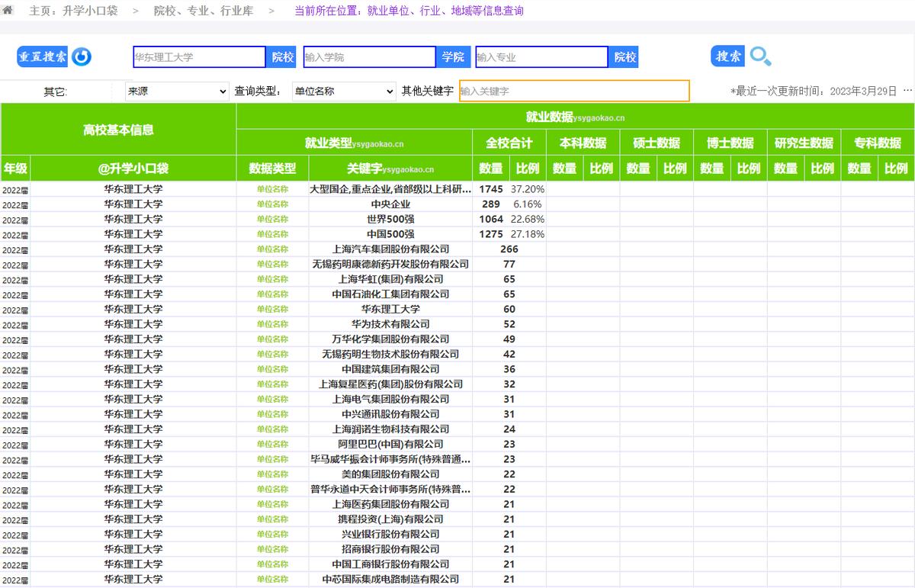Viewport: 915px width, 588px height.
Task: Click the 22.68% ratio value
Action: click(x=528, y=219)
